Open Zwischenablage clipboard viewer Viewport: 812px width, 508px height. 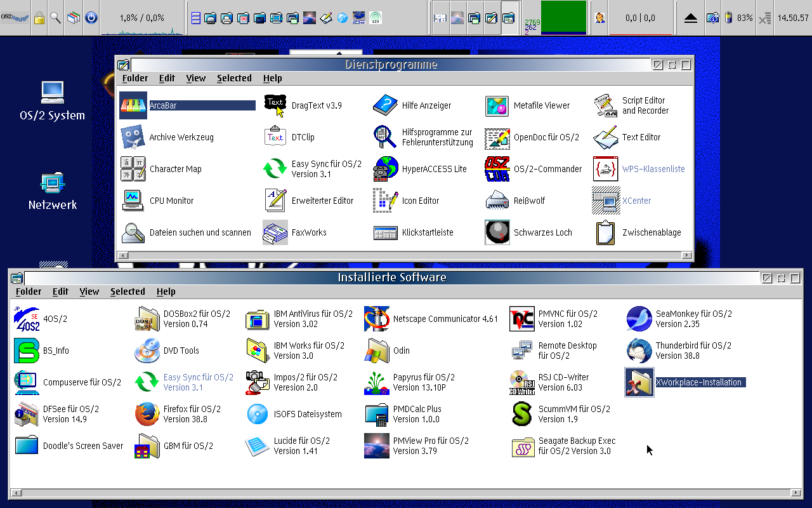click(606, 232)
